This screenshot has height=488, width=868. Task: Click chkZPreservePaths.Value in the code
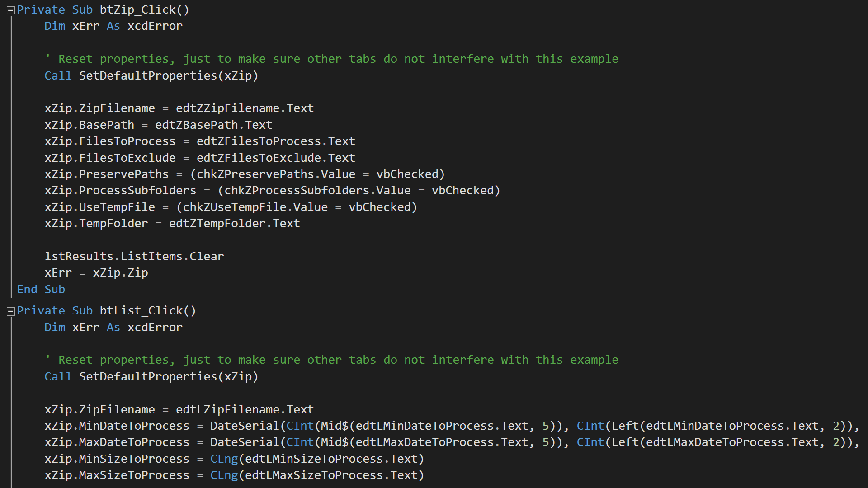coord(276,174)
